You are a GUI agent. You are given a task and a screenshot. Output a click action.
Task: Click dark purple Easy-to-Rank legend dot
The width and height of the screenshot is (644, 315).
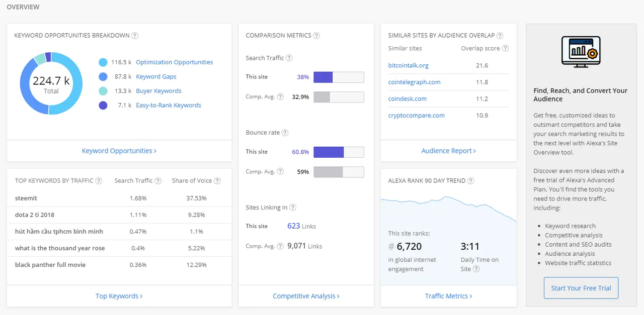tap(103, 106)
